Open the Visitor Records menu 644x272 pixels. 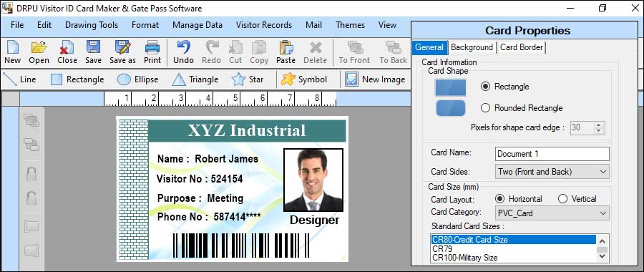[x=264, y=25]
